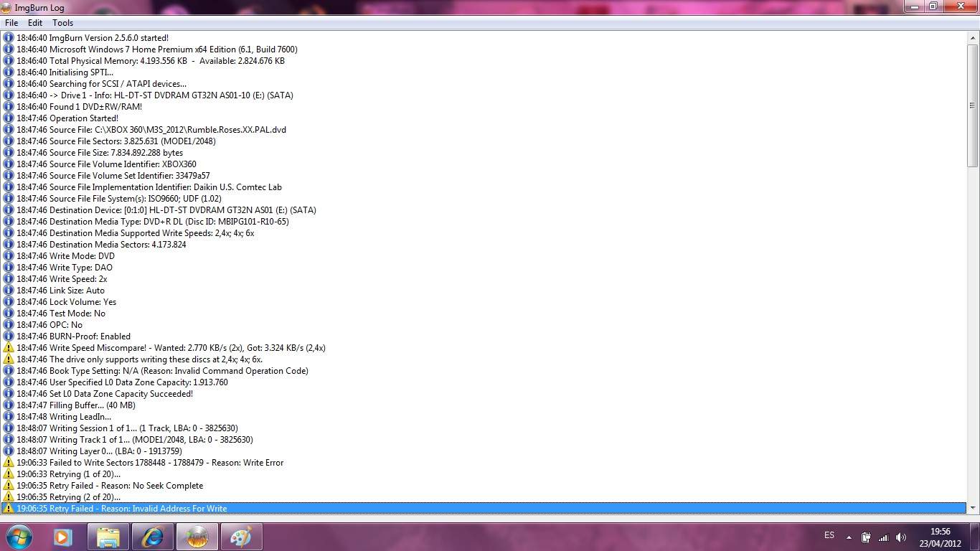Select 'Destination Media Type: DVD+R DL' line
The image size is (980, 551).
(x=484, y=222)
